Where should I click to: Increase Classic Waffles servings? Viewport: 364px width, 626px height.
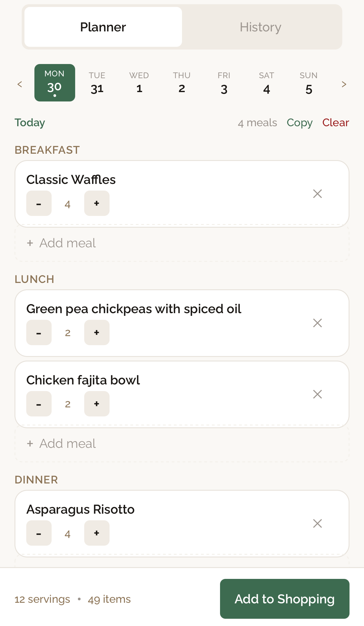[97, 203]
